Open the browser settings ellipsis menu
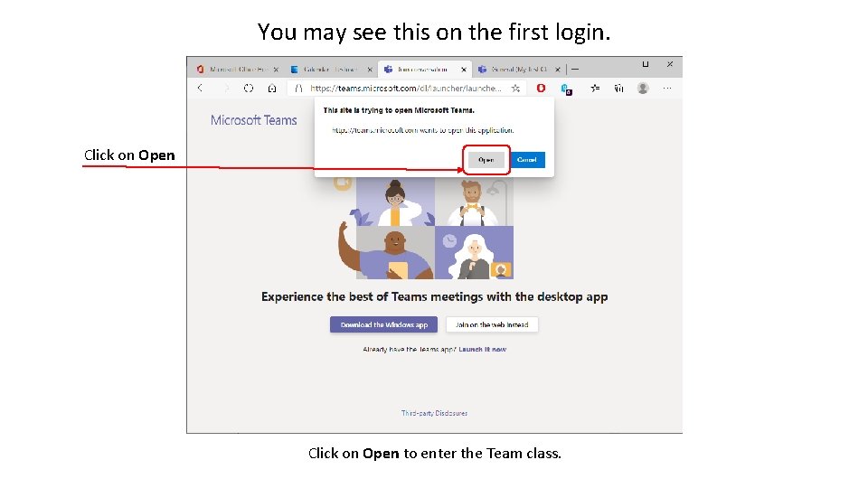868x488 pixels. (667, 88)
